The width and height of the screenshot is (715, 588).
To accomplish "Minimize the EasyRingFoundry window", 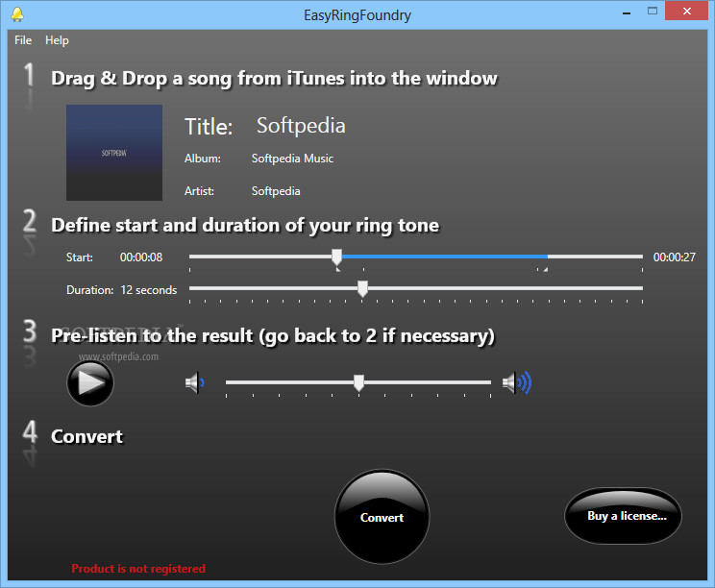I will pos(627,12).
